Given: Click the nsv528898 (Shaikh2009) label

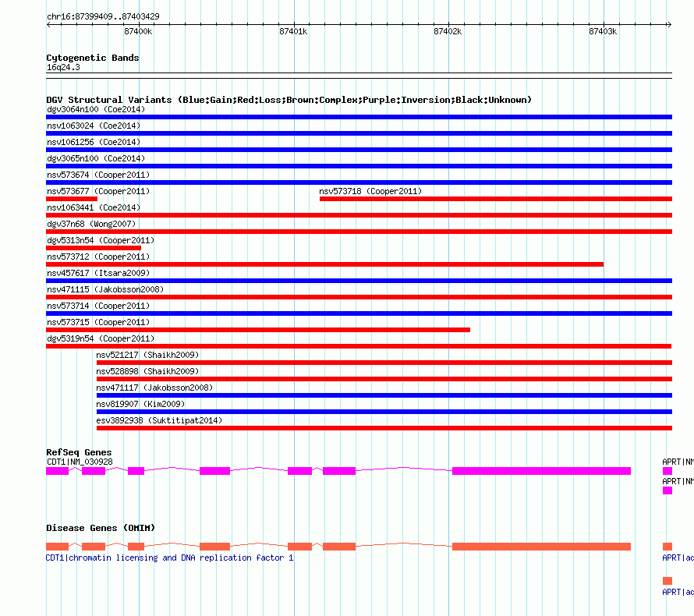Looking at the screenshot, I should [147, 371].
